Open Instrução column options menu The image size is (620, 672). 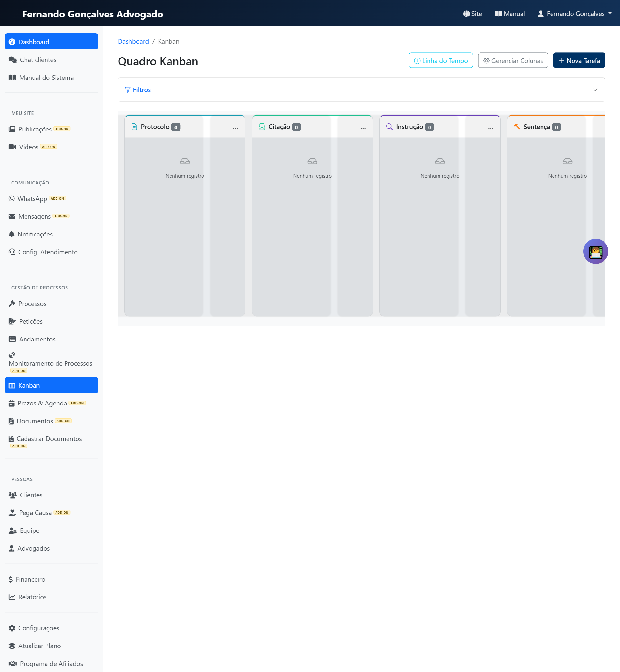pos(491,128)
